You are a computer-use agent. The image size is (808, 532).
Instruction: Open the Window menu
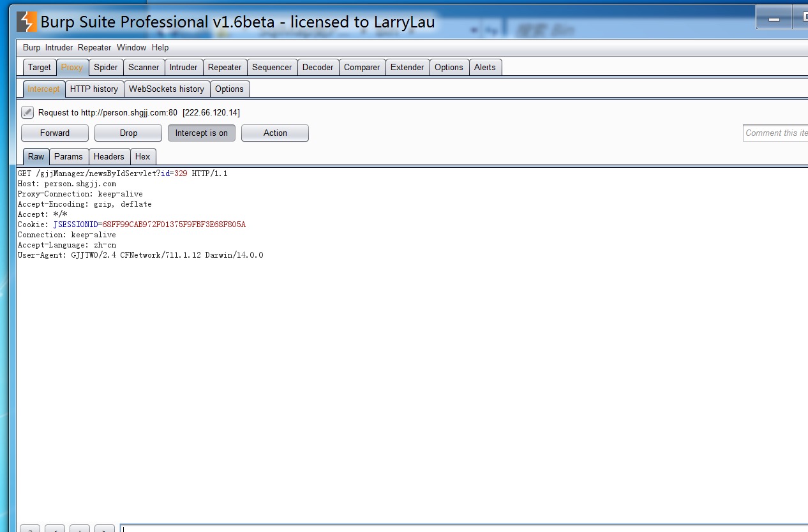click(131, 47)
